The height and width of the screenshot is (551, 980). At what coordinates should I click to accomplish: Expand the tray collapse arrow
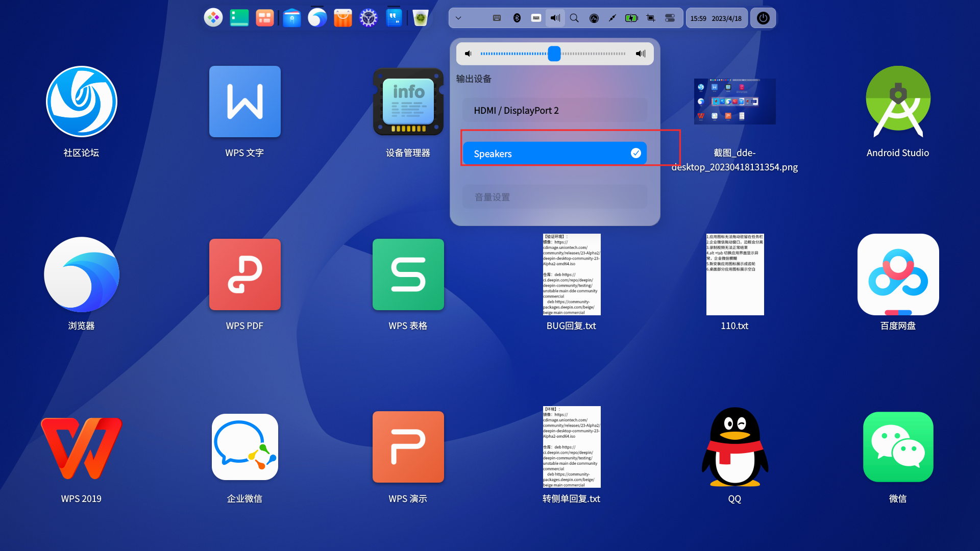tap(458, 18)
